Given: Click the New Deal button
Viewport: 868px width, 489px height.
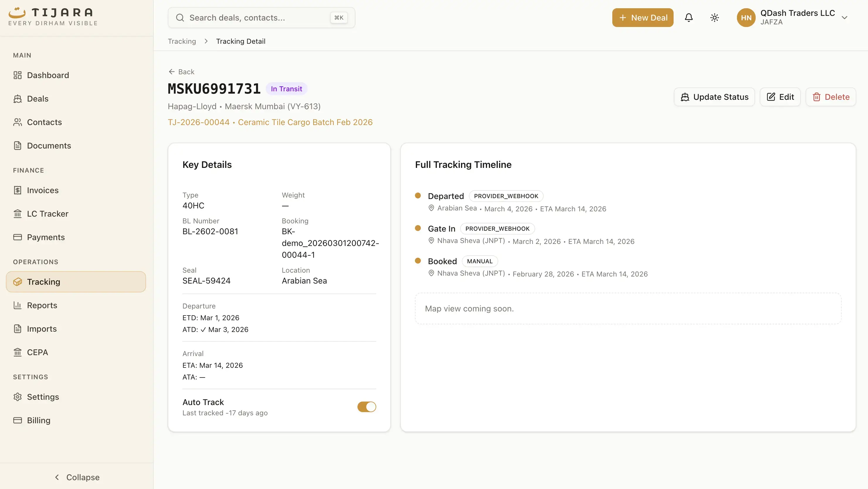Looking at the screenshot, I should coord(642,17).
